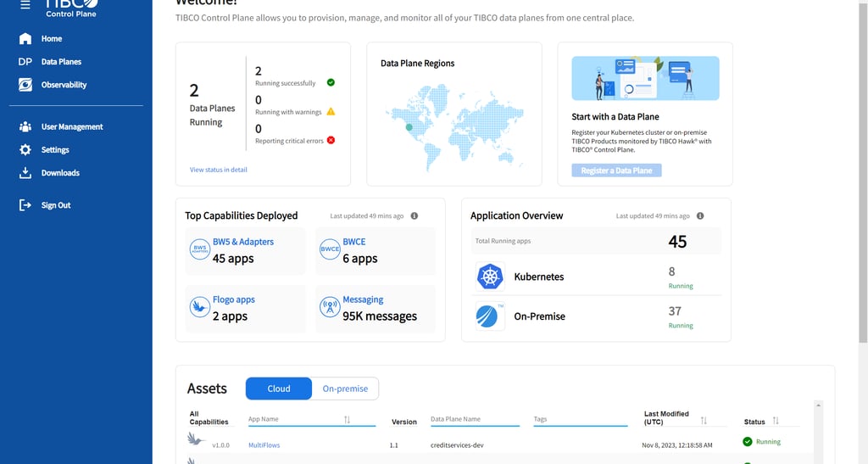This screenshot has width=868, height=464.
Task: Click the info icon beside Application Overview
Action: coord(700,216)
